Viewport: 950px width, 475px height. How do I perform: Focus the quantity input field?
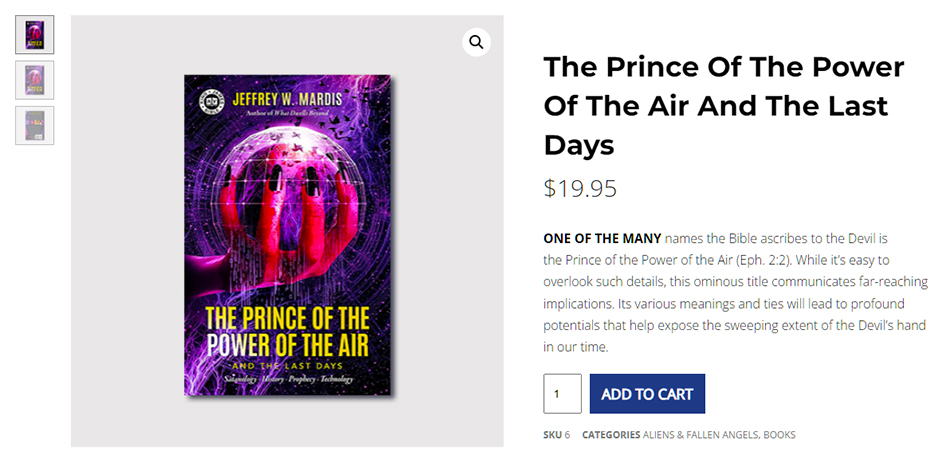coord(562,394)
